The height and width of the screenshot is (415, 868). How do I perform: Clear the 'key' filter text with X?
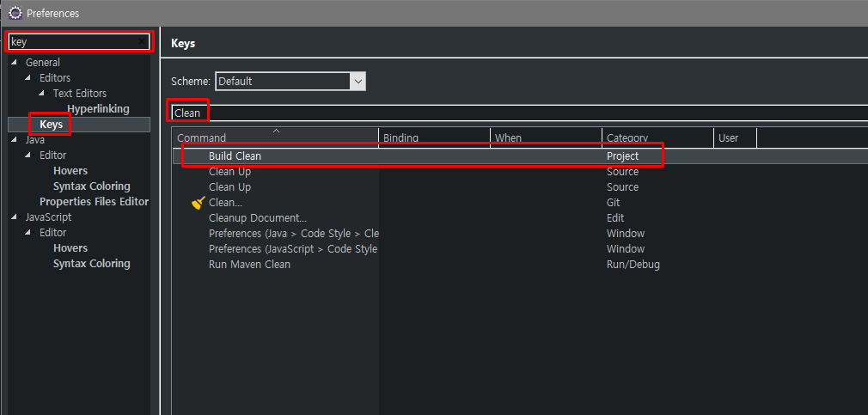tap(142, 41)
